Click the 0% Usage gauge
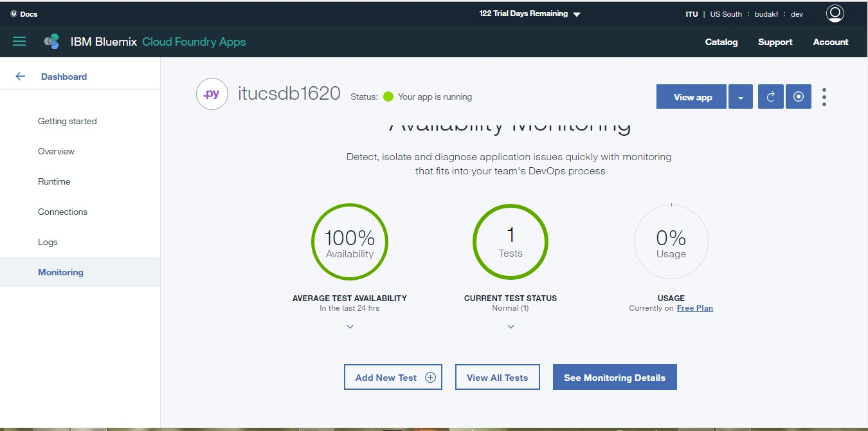The height and width of the screenshot is (431, 868). pyautogui.click(x=671, y=243)
